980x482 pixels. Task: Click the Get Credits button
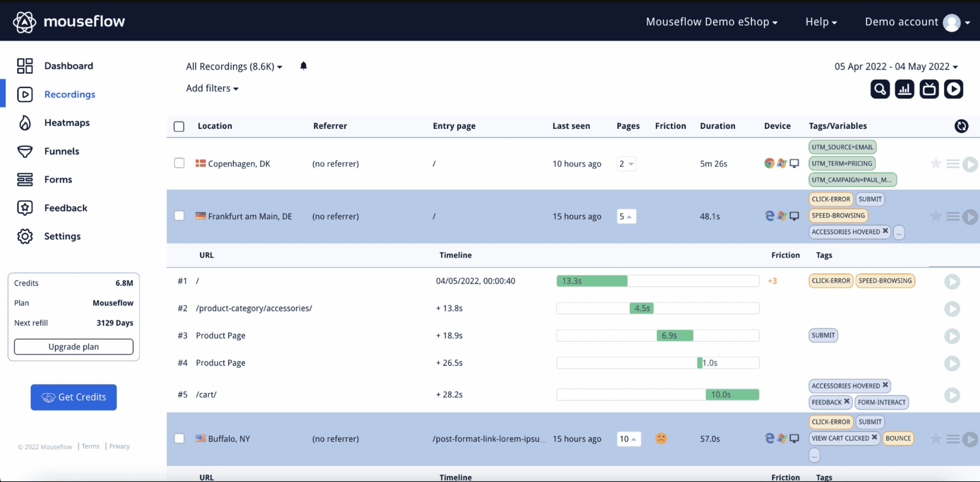point(73,397)
